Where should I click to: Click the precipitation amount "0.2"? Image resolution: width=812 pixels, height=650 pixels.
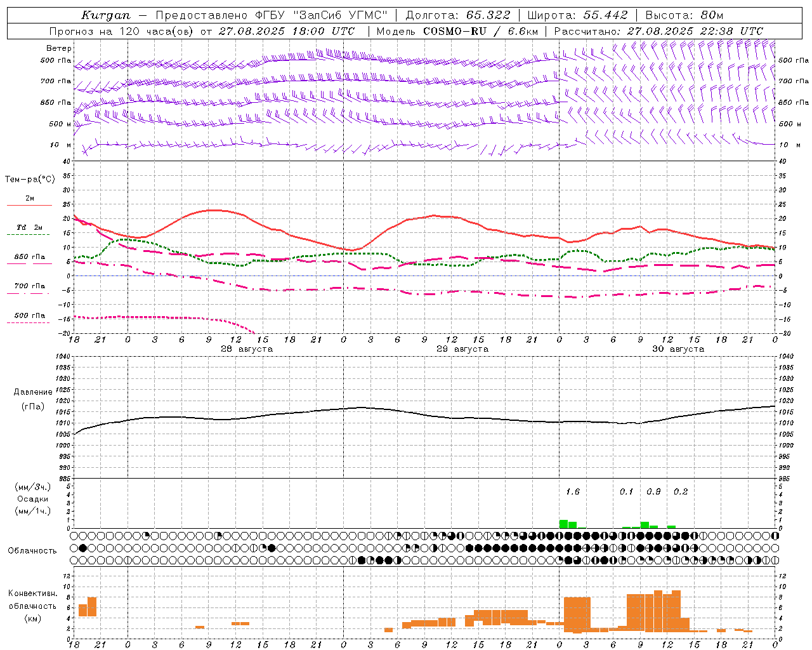[680, 491]
